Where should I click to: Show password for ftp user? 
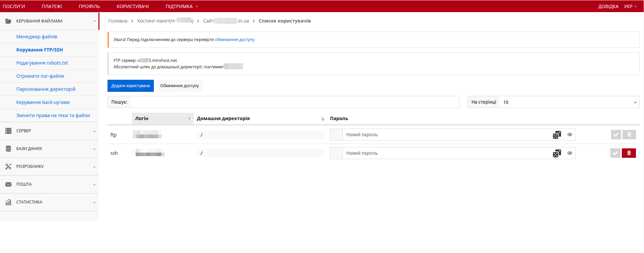pyautogui.click(x=570, y=135)
